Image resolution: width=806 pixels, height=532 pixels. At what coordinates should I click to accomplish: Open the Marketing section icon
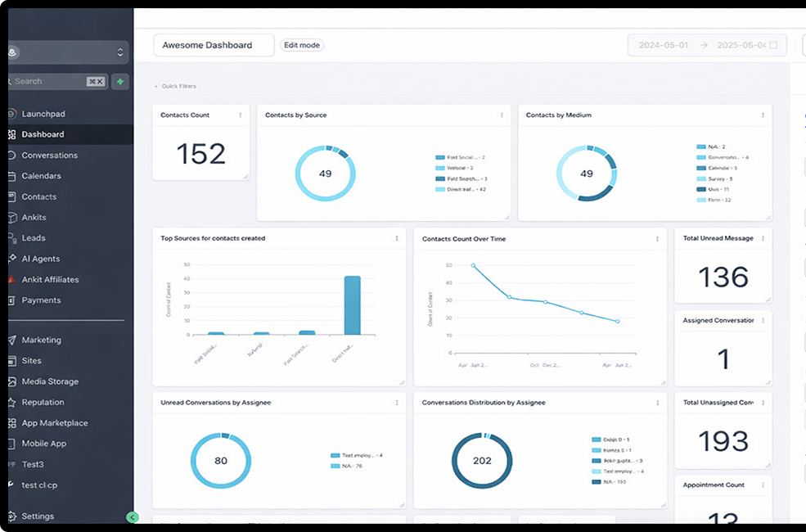click(12, 340)
